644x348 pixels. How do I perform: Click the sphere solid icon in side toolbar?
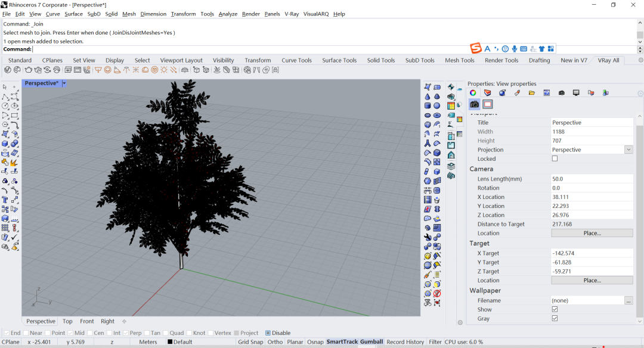[x=437, y=105]
